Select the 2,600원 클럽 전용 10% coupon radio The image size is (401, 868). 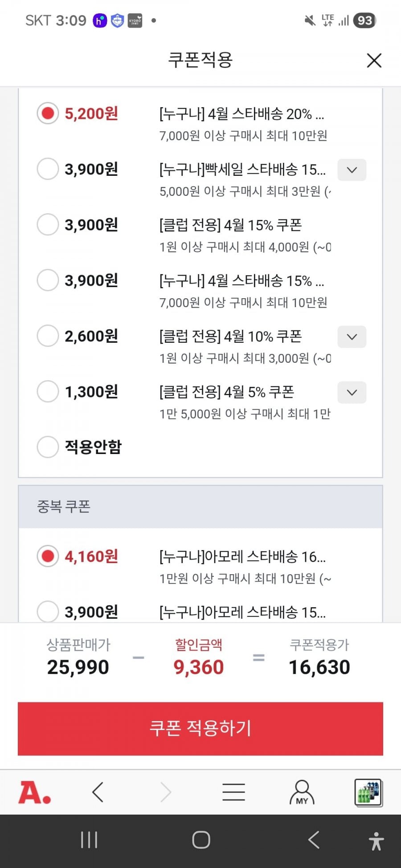click(48, 336)
